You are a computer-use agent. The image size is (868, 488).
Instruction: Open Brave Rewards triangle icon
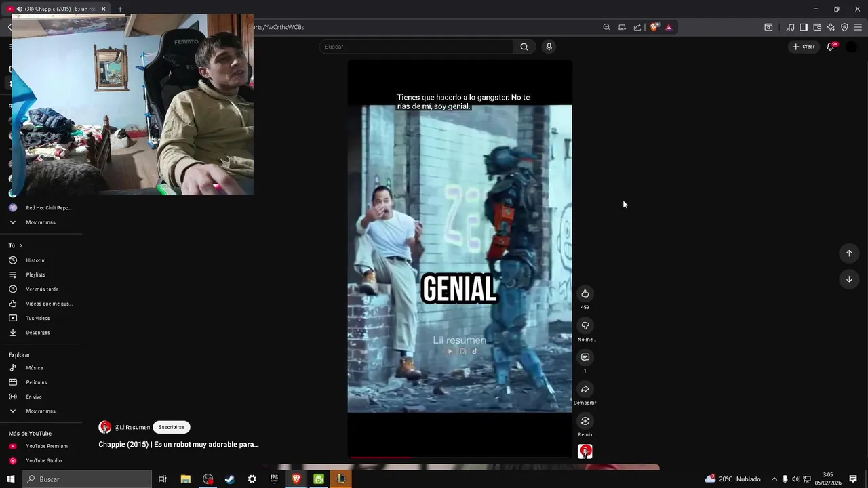tap(669, 27)
